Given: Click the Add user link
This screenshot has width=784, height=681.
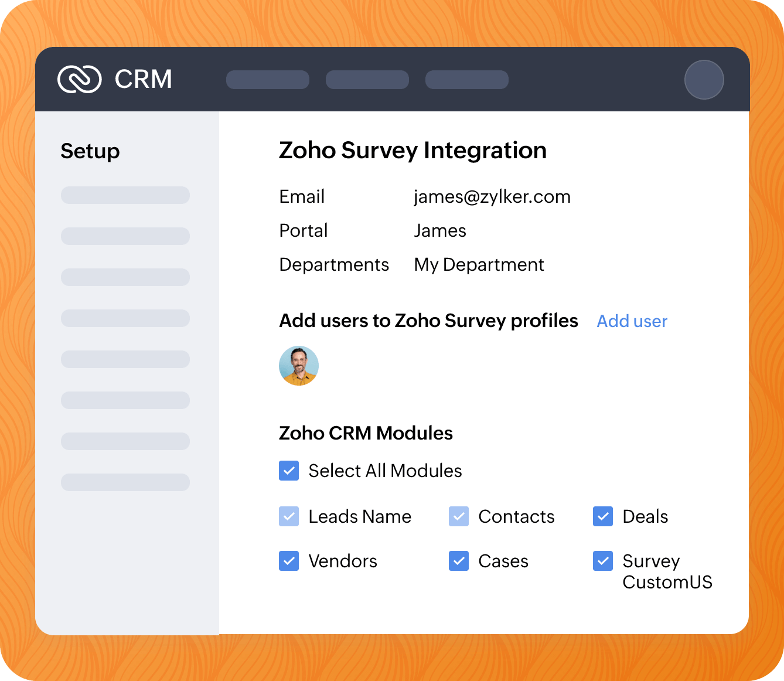Looking at the screenshot, I should (632, 321).
